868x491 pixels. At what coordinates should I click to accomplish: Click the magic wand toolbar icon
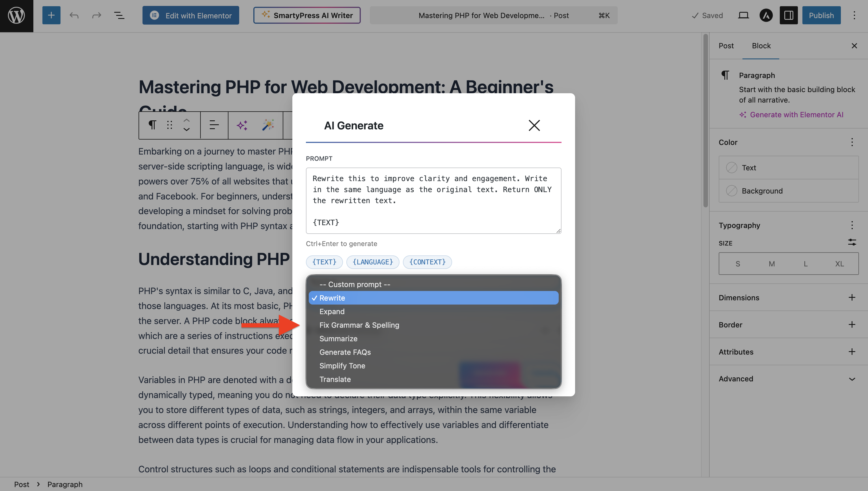(x=268, y=125)
